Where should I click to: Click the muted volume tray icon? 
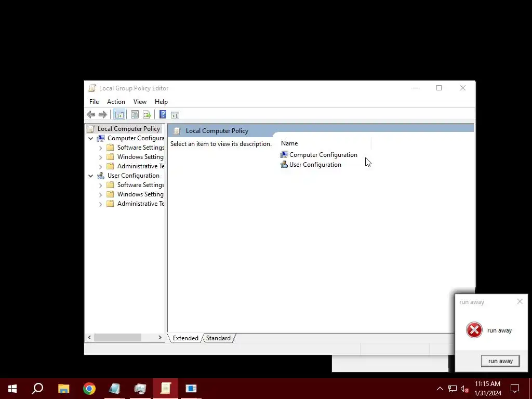464,389
